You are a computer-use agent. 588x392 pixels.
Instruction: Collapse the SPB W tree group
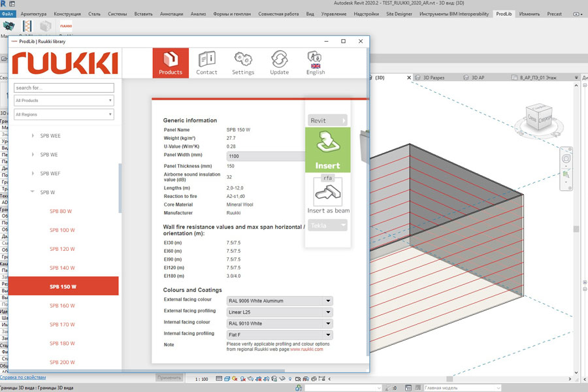[x=32, y=191]
